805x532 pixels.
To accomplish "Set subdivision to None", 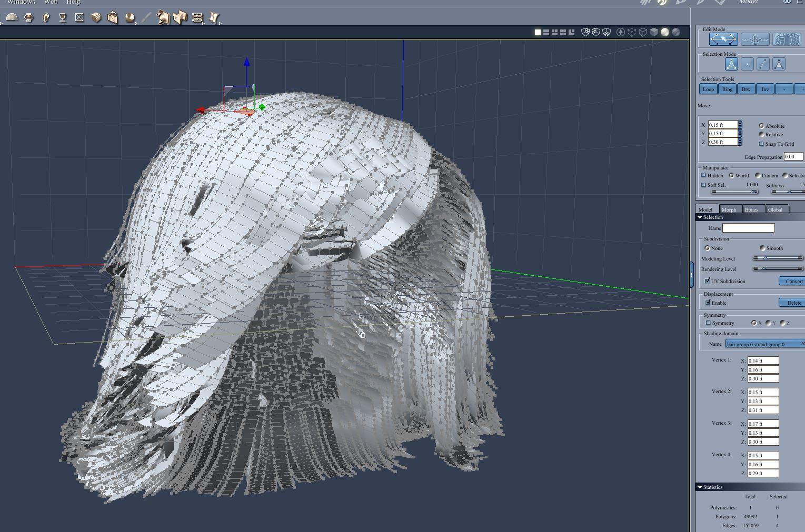I will (x=707, y=248).
